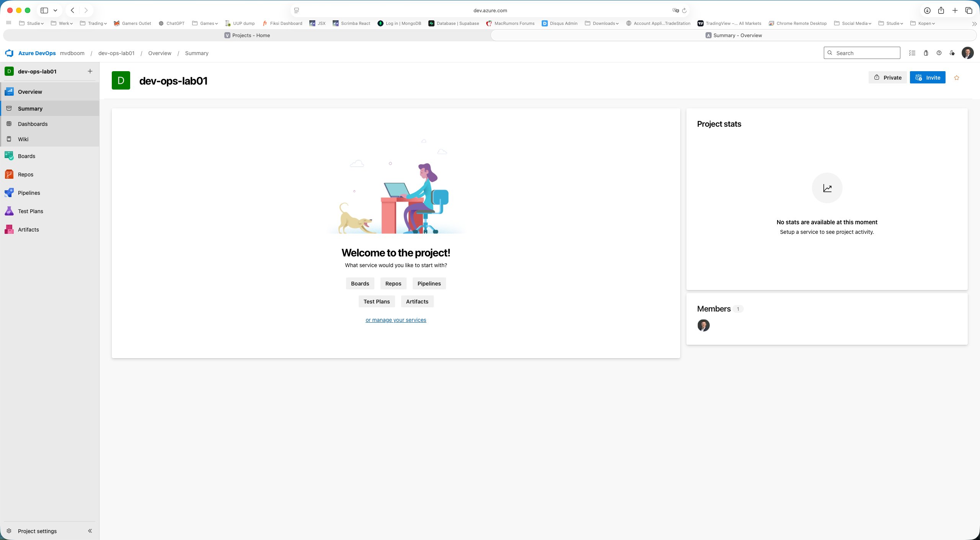Click the blue Invite button
Screen dimensions: 980x540
(928, 78)
